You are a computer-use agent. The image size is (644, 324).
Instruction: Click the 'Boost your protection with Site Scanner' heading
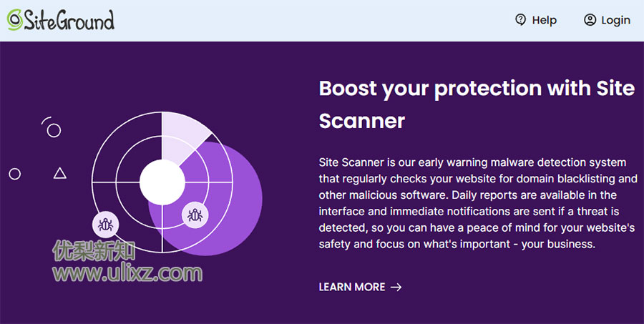coord(477,104)
